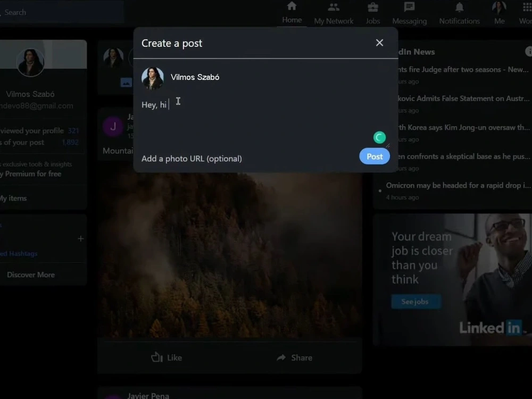The height and width of the screenshot is (399, 532).
Task: Open My items in the sidebar
Action: pos(14,198)
